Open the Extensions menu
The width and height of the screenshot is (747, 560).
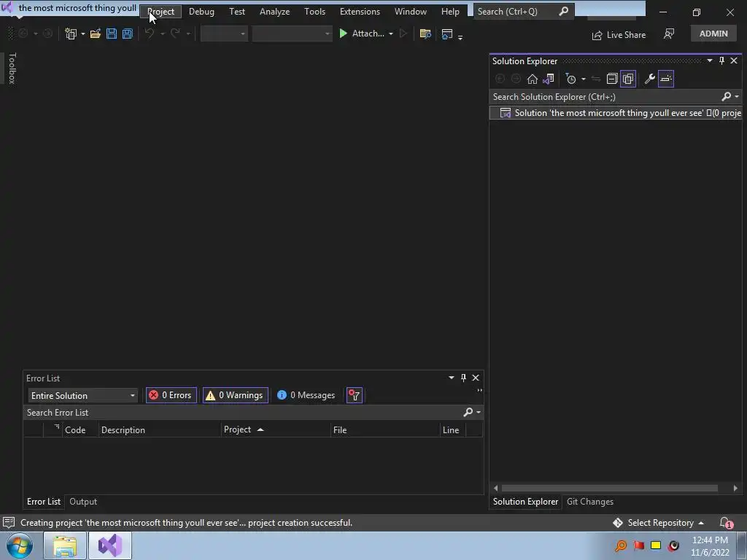[360, 12]
